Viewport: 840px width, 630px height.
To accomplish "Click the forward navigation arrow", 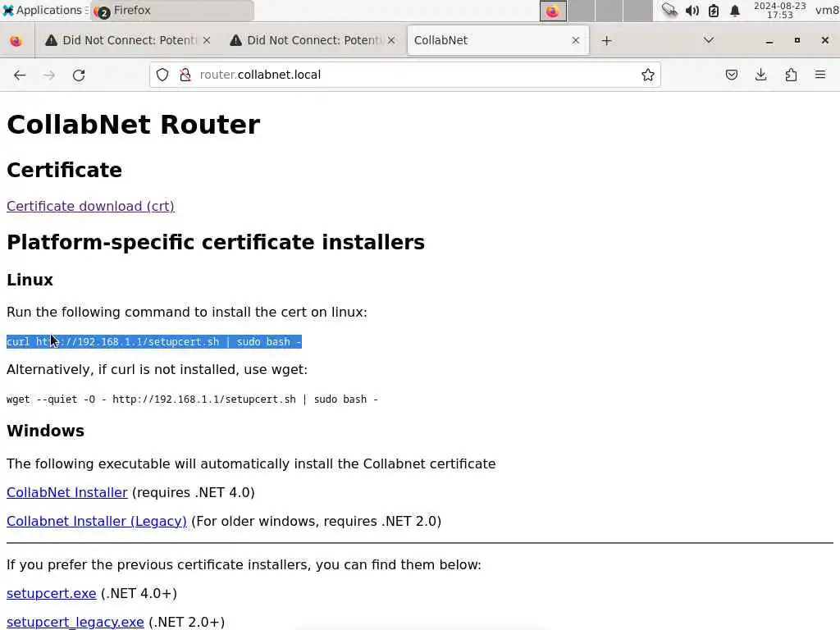I will coord(49,75).
